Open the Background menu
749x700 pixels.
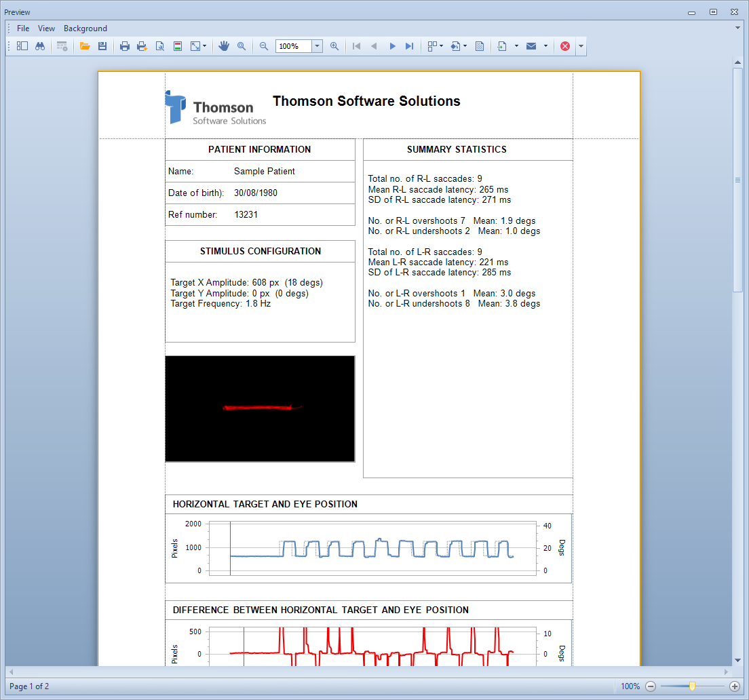pyautogui.click(x=85, y=28)
